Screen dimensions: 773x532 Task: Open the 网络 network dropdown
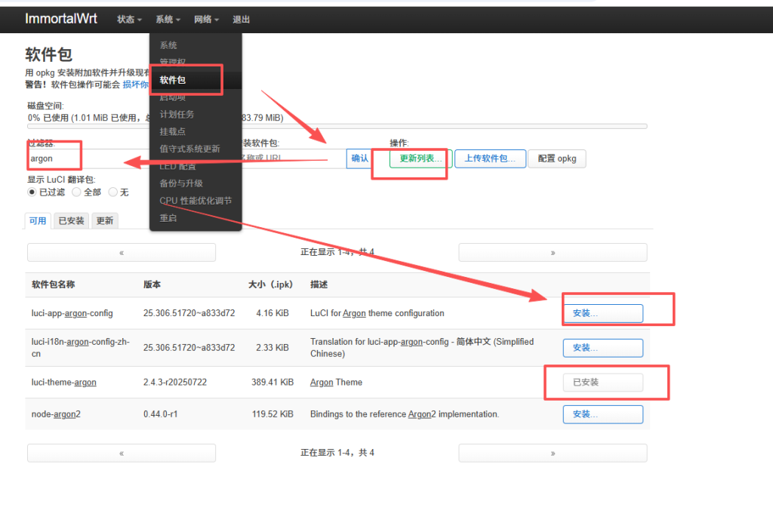pos(206,20)
